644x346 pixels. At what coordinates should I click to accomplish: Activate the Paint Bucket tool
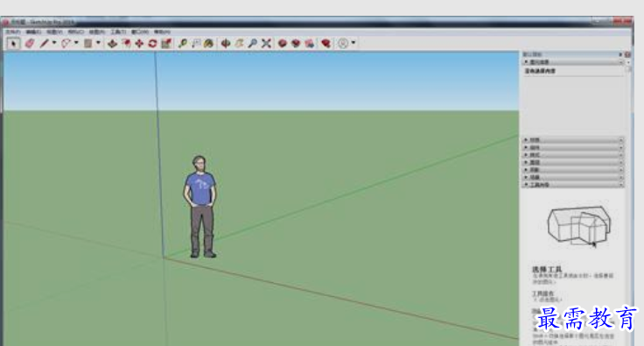pyautogui.click(x=208, y=43)
